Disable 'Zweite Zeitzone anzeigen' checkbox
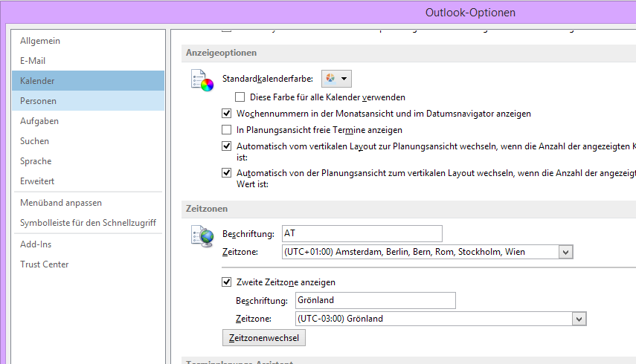Viewport: 636px width, 364px height. tap(228, 282)
